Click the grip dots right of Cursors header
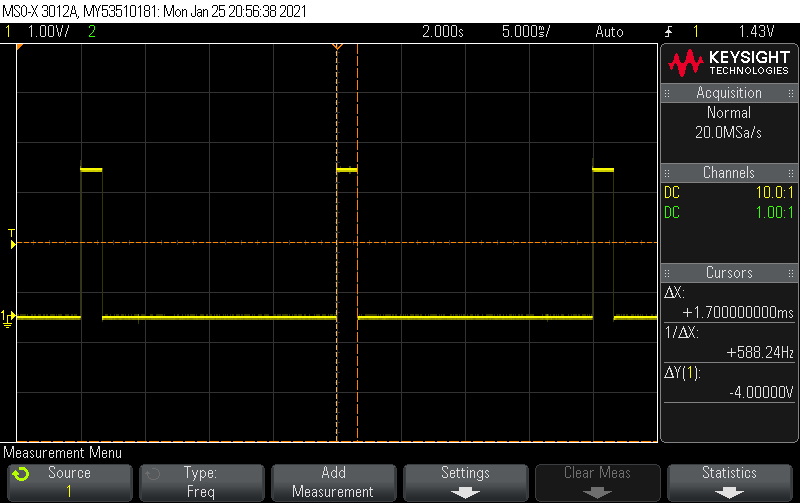This screenshot has width=800, height=503. click(x=791, y=273)
